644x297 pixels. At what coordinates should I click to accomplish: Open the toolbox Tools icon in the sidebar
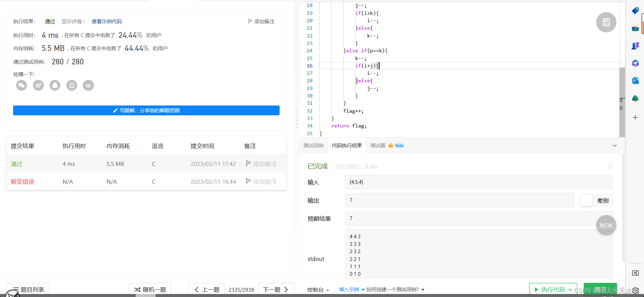pyautogui.click(x=635, y=28)
